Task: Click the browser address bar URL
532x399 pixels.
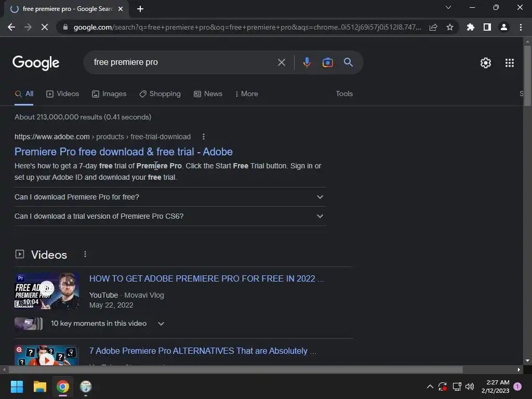Action: point(247,27)
